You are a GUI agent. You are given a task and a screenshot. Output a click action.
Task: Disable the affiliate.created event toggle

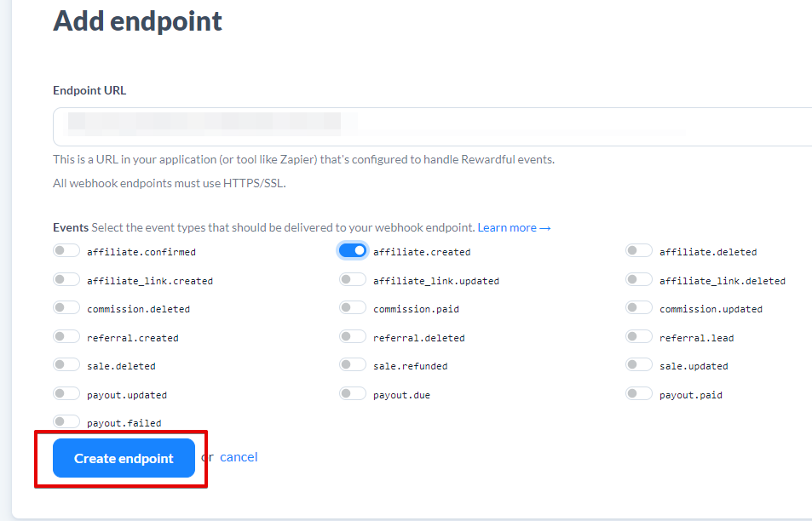click(353, 251)
